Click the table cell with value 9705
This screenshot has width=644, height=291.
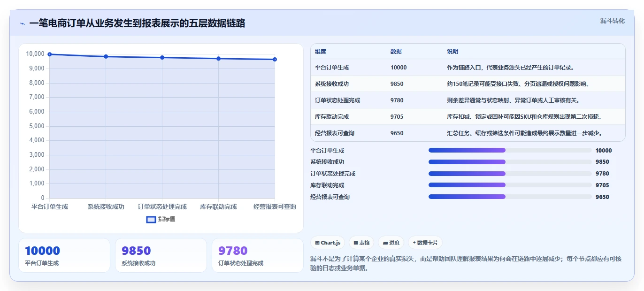point(397,117)
